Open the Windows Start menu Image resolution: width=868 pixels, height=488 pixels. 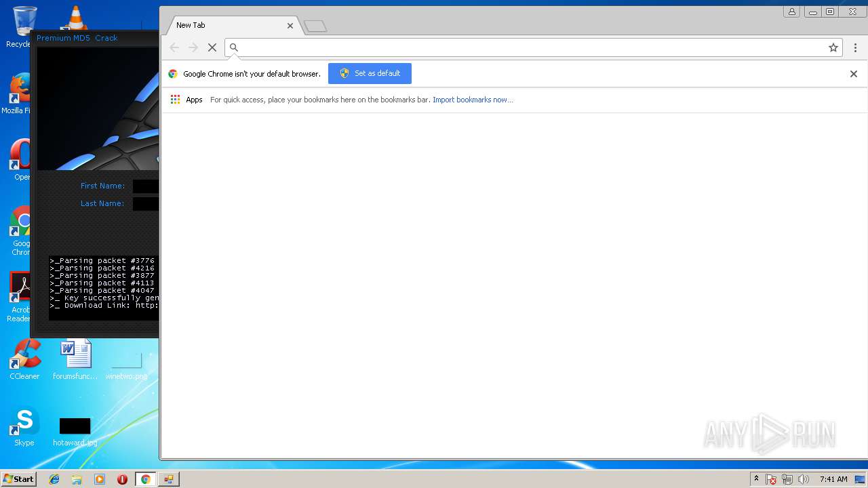18,479
